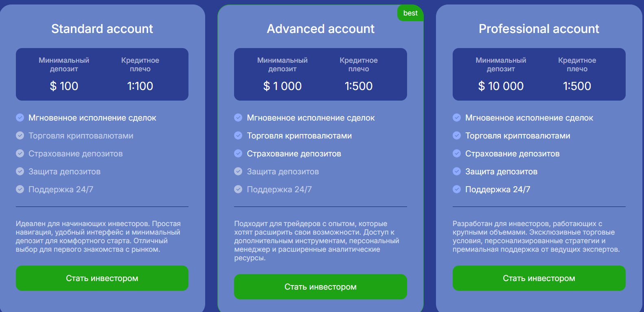Click the '$ 100' minimum deposit value

click(64, 86)
